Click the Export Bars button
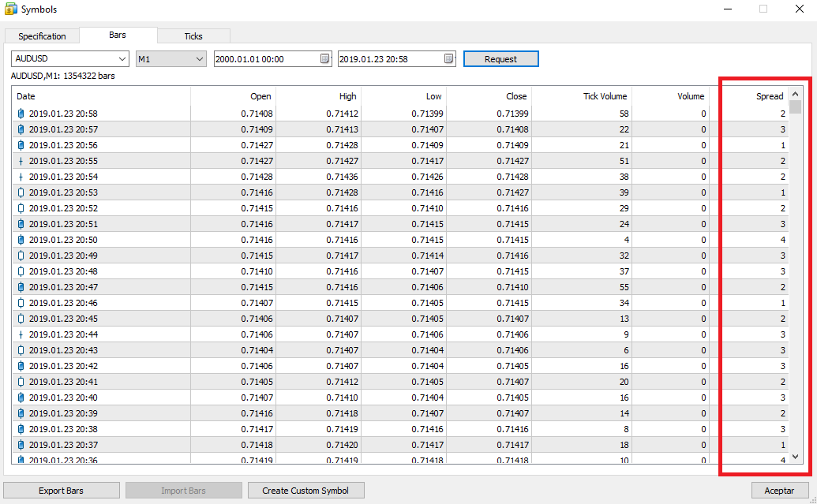This screenshot has width=817, height=504. pos(61,491)
